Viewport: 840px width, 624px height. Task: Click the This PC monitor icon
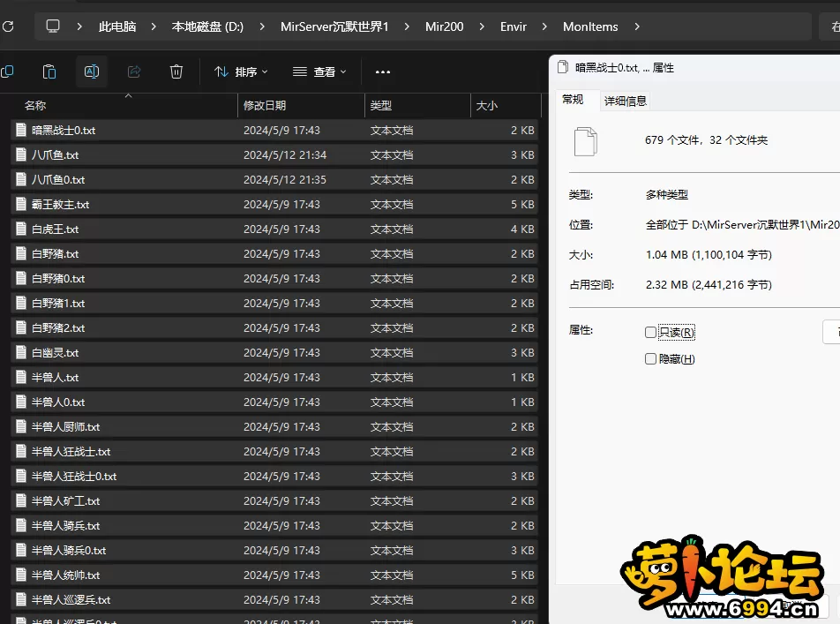pos(53,26)
